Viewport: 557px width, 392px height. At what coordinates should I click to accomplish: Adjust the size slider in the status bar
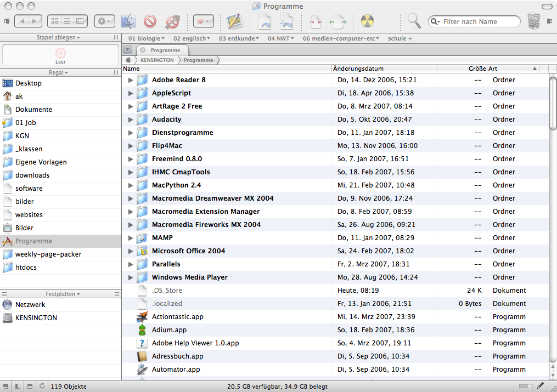[526, 387]
